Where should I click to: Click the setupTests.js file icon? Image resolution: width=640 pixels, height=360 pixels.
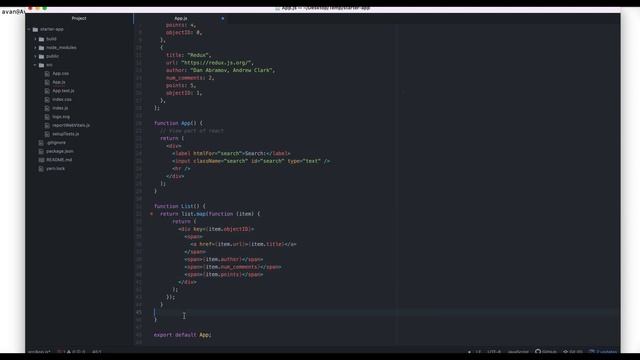coord(47,134)
